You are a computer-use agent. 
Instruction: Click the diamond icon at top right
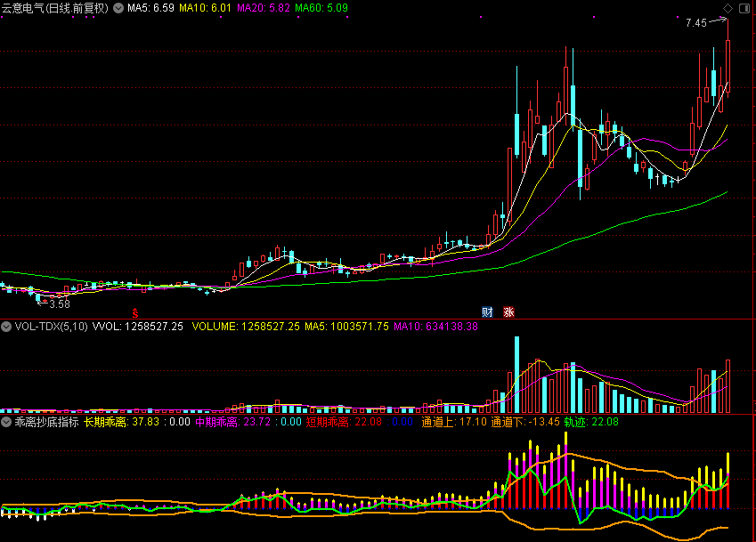(x=728, y=8)
